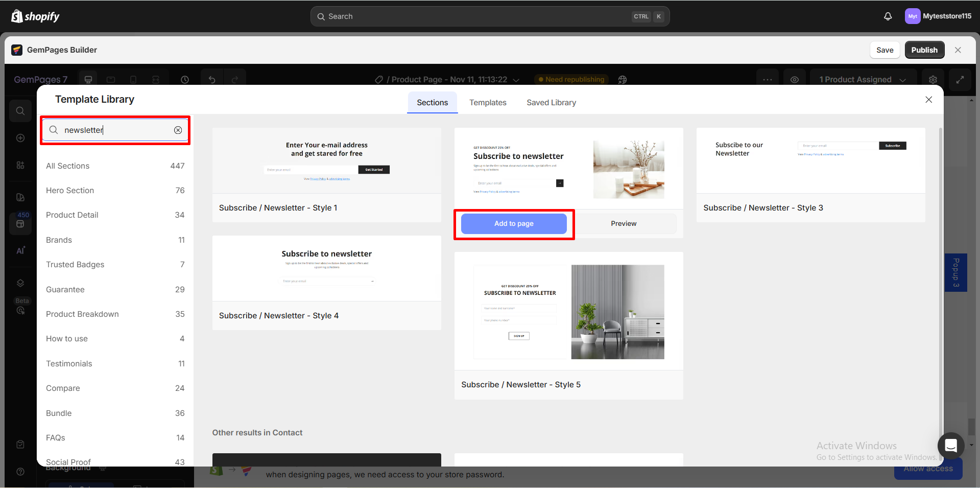The height and width of the screenshot is (488, 980).
Task: Open the page settings gear icon
Action: pyautogui.click(x=933, y=80)
